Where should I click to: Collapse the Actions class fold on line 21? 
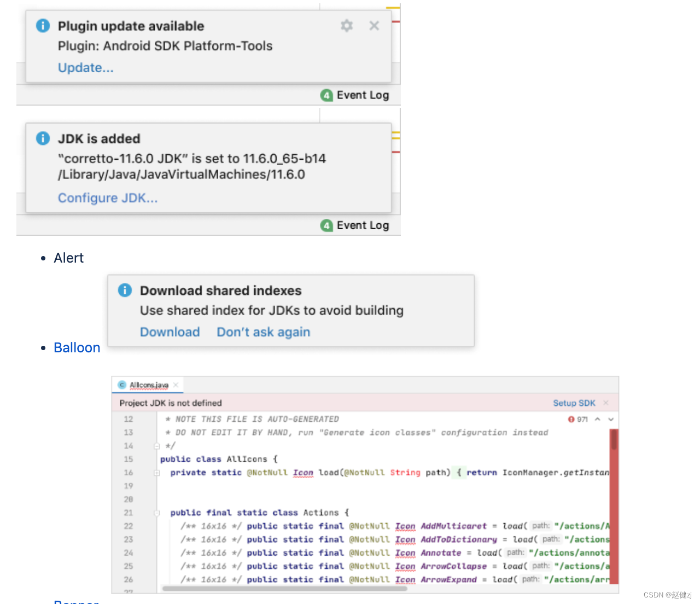tap(157, 513)
